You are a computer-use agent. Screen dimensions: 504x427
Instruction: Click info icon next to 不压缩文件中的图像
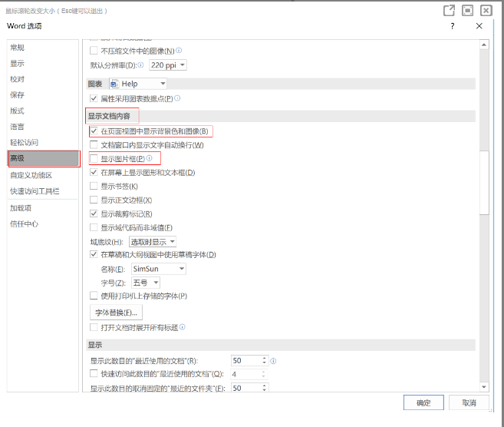[x=179, y=51]
